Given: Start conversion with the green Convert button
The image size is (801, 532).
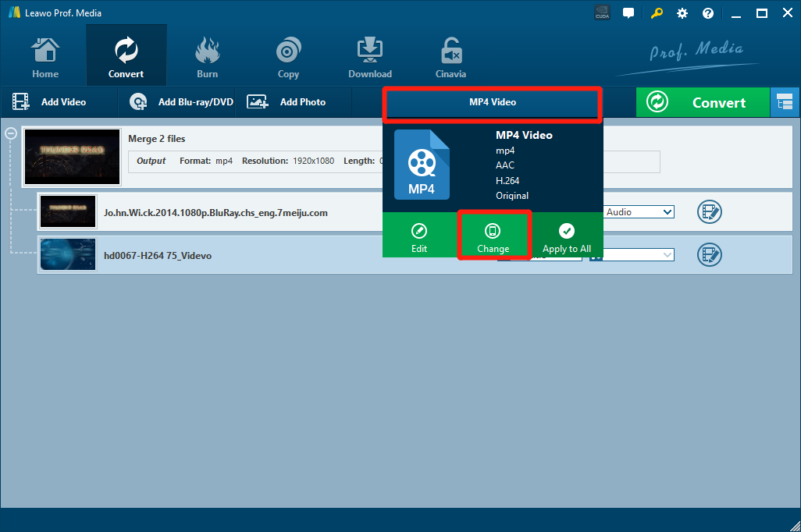Looking at the screenshot, I should tap(702, 103).
